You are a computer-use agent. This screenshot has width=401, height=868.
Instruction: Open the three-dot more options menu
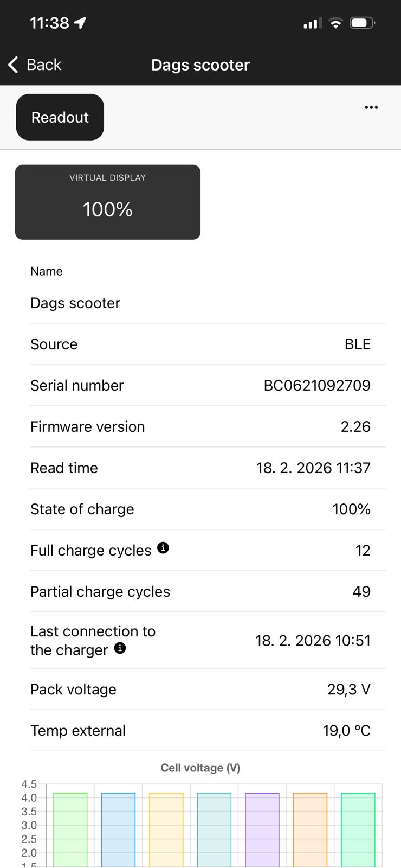tap(371, 107)
